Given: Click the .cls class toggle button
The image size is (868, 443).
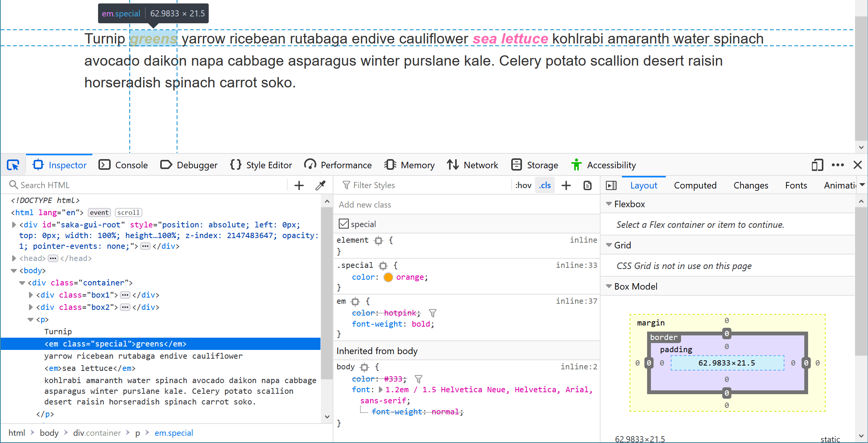Looking at the screenshot, I should tap(544, 185).
